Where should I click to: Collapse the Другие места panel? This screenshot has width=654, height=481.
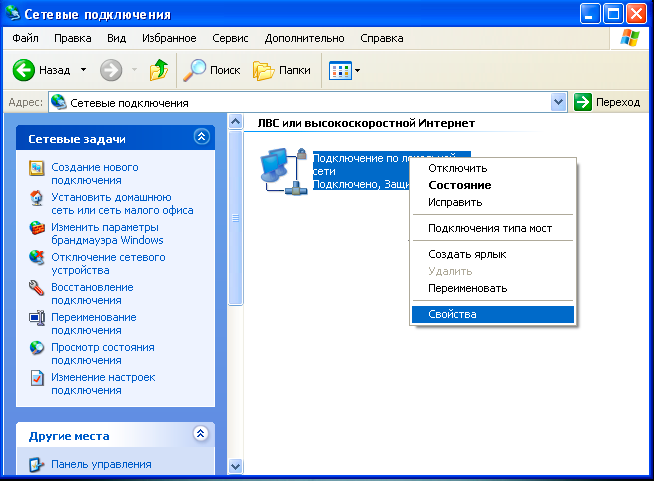click(201, 434)
